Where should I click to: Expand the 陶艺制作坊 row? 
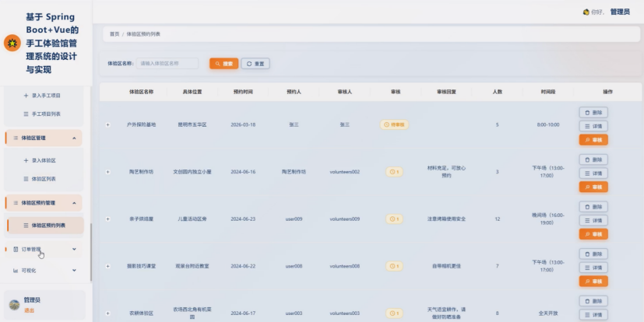click(x=107, y=172)
